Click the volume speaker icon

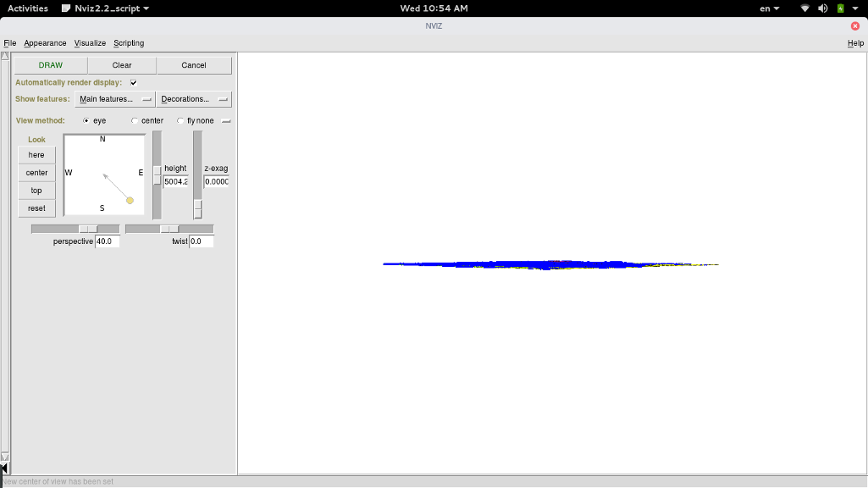tap(822, 8)
